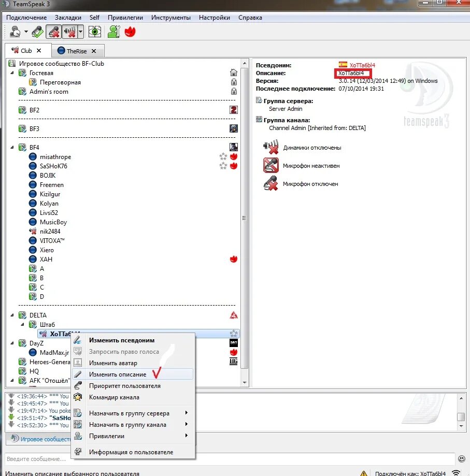Open the Подключение menu
The width and height of the screenshot is (470, 476).
pyautogui.click(x=26, y=18)
